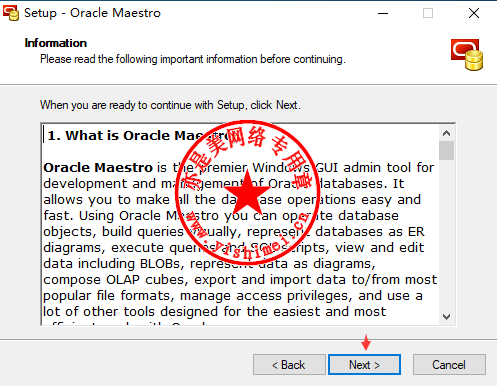This screenshot has height=386, width=497.
Task: Click the red star in the watermark stamp
Action: [x=247, y=193]
